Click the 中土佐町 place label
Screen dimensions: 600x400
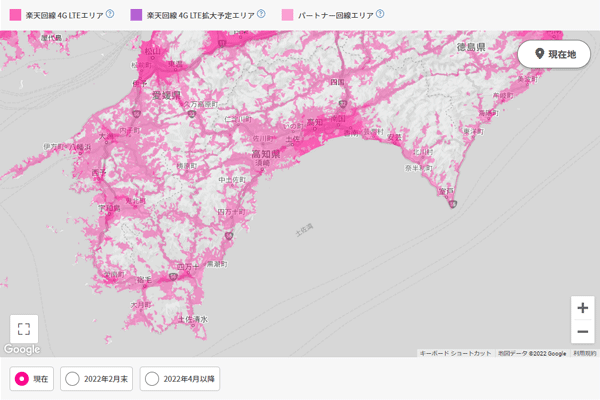(x=232, y=180)
